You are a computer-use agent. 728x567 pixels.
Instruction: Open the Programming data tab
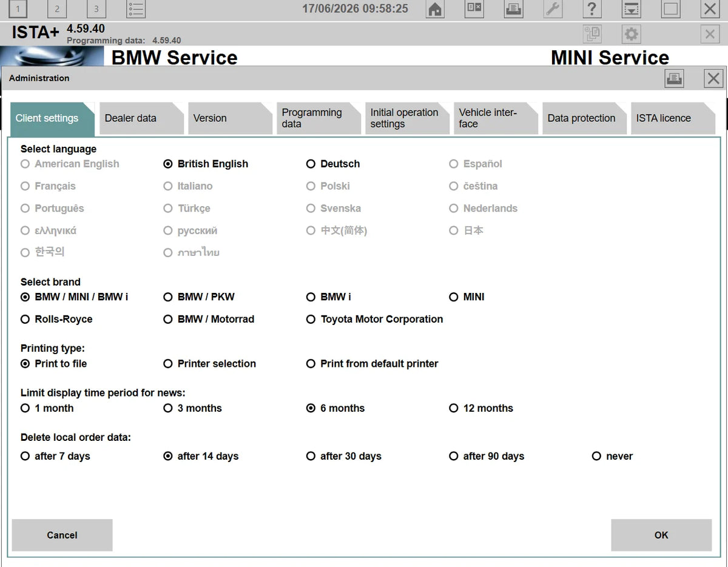[318, 118]
